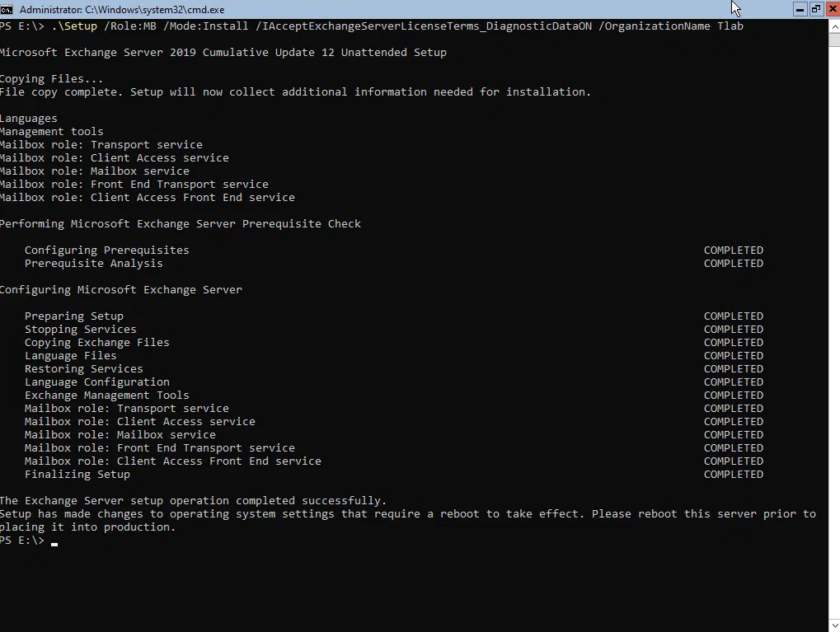
Task: Click the organization name value 'Tlab'
Action: tap(730, 26)
